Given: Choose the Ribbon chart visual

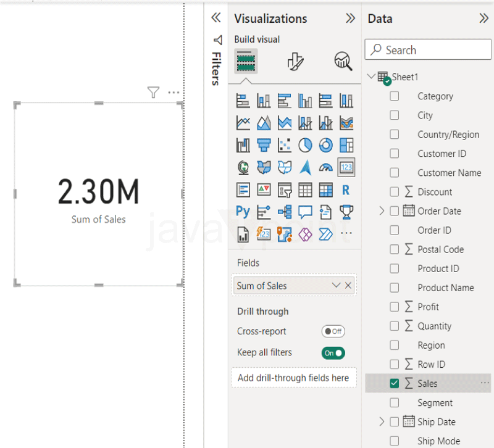Looking at the screenshot, I should click(x=346, y=123).
